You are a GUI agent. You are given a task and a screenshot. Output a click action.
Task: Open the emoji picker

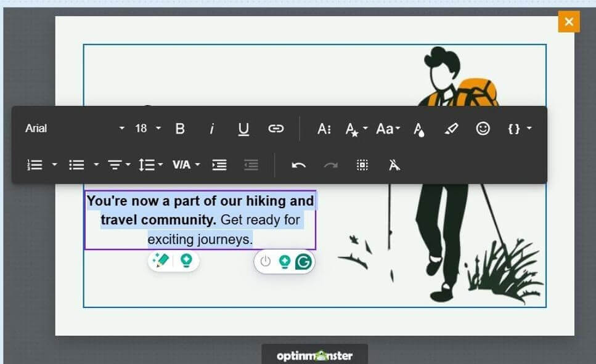[483, 128]
